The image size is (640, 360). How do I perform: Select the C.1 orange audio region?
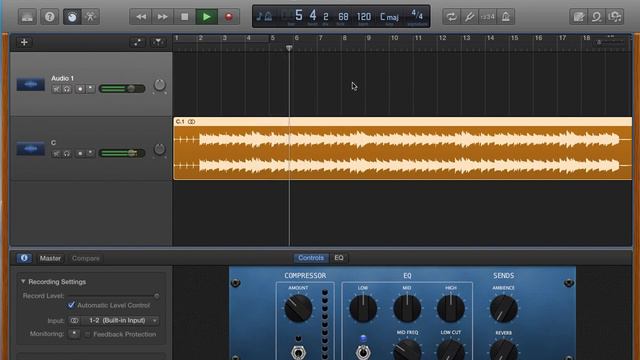click(402, 149)
